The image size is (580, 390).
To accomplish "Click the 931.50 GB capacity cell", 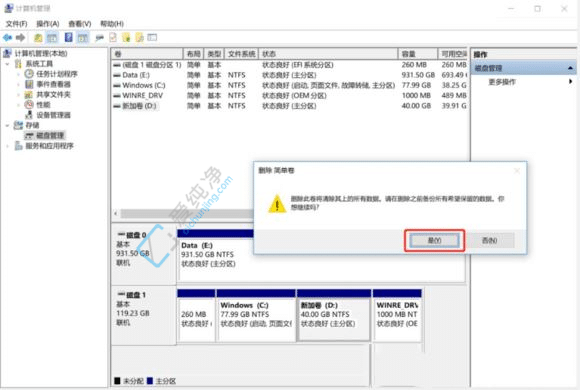I will click(418, 75).
